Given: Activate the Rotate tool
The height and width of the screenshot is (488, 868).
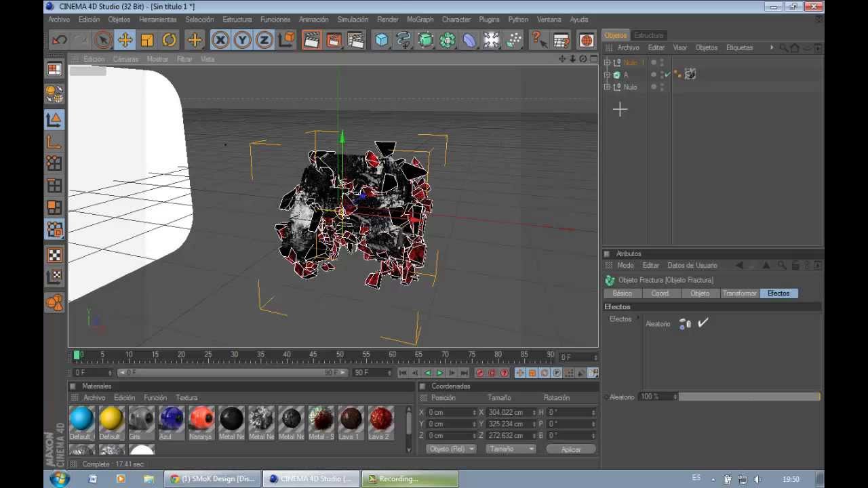Looking at the screenshot, I should [169, 40].
